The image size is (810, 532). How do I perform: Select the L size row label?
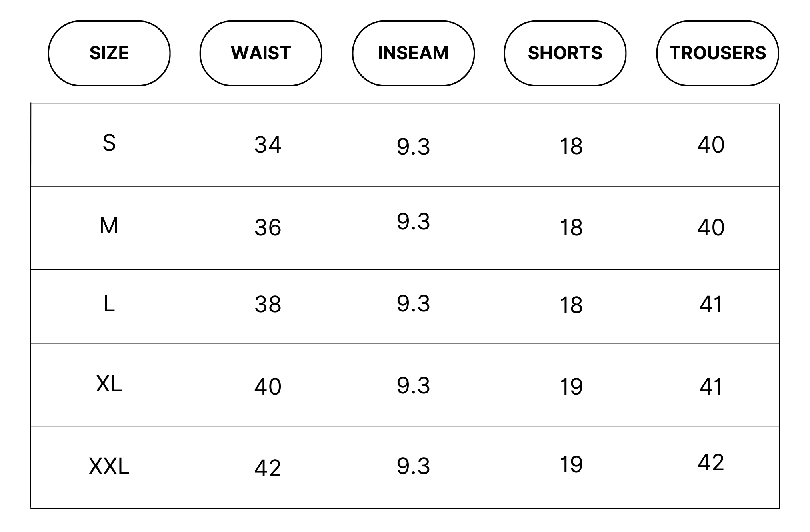pos(109,304)
